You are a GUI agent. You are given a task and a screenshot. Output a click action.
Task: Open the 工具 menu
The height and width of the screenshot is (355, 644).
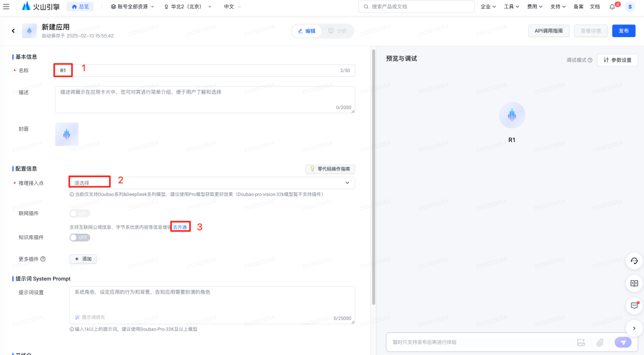[512, 7]
